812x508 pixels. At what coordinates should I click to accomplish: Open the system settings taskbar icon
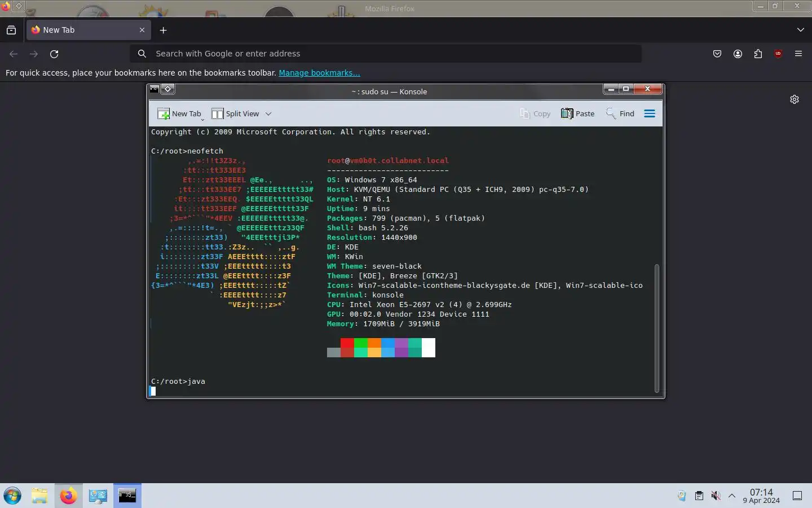tap(98, 496)
